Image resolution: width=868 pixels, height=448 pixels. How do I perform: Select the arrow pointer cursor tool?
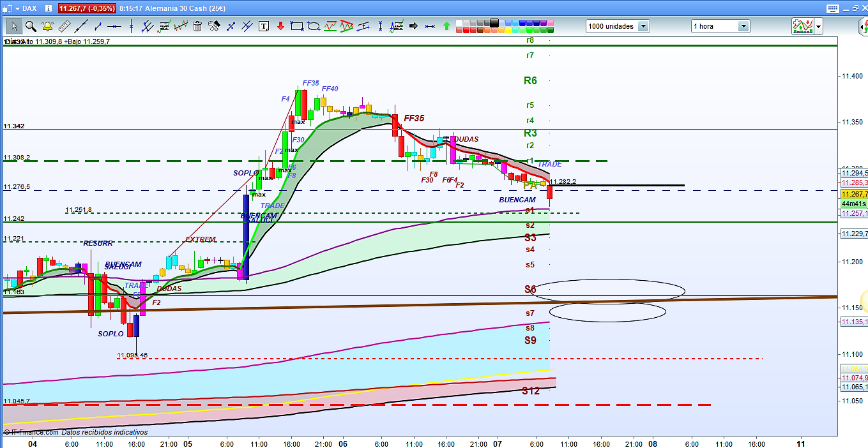14,26
